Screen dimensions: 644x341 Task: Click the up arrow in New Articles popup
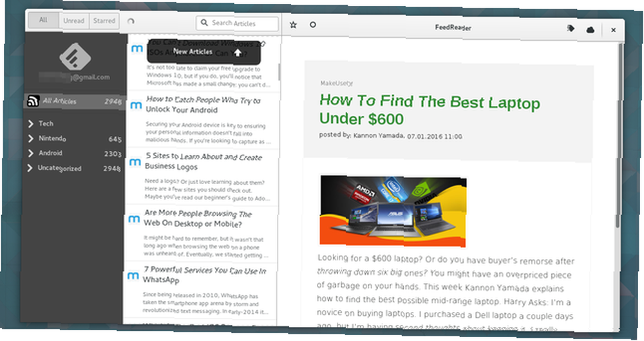(x=238, y=53)
